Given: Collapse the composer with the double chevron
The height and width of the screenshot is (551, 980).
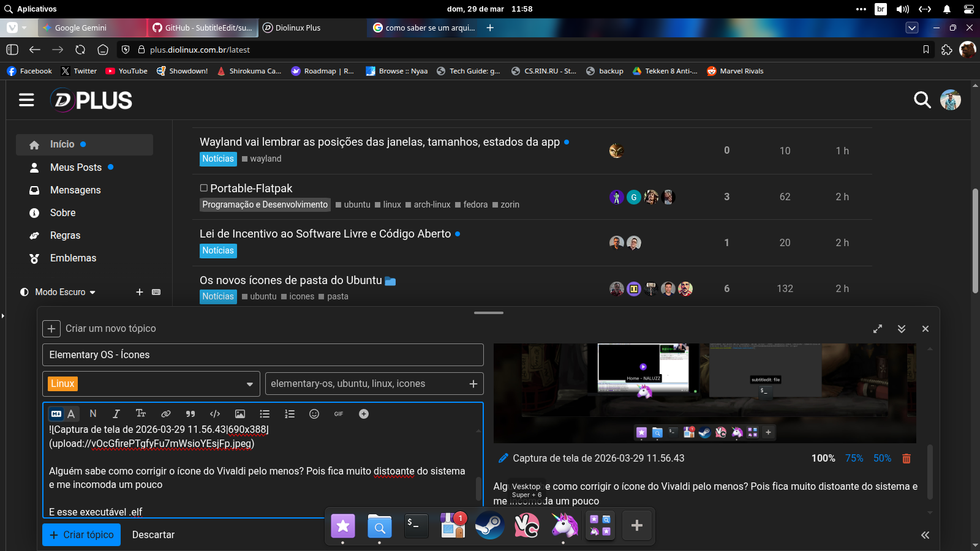Looking at the screenshot, I should click(x=902, y=329).
